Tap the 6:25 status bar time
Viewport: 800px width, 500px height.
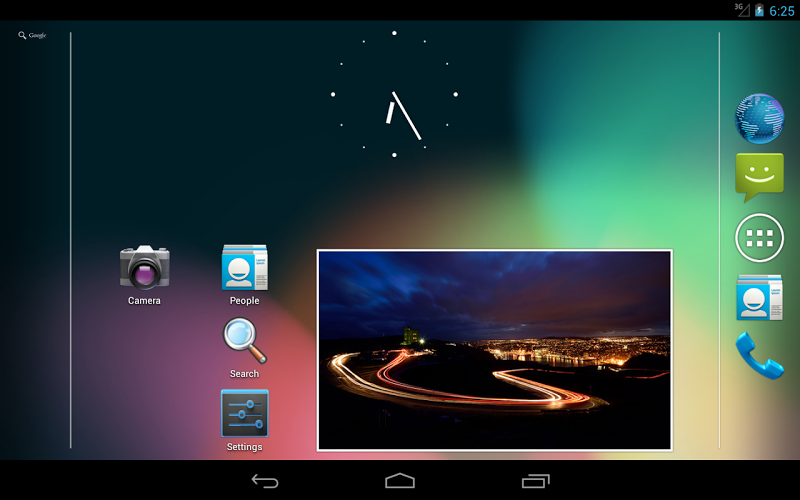pyautogui.click(x=782, y=11)
